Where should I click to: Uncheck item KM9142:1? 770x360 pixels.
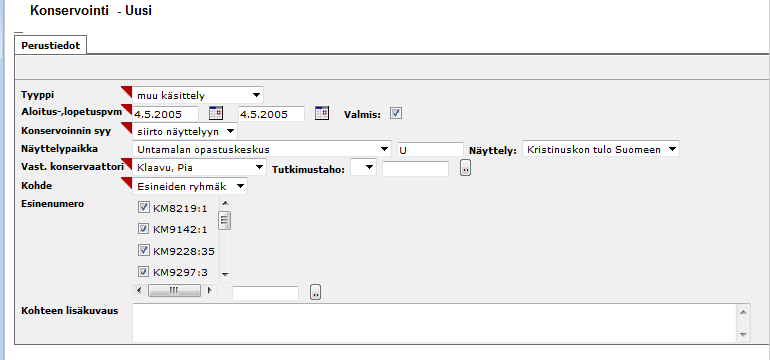144,229
